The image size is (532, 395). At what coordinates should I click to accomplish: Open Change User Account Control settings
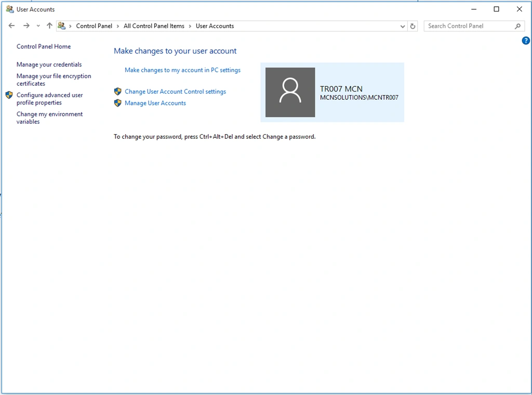(x=175, y=91)
